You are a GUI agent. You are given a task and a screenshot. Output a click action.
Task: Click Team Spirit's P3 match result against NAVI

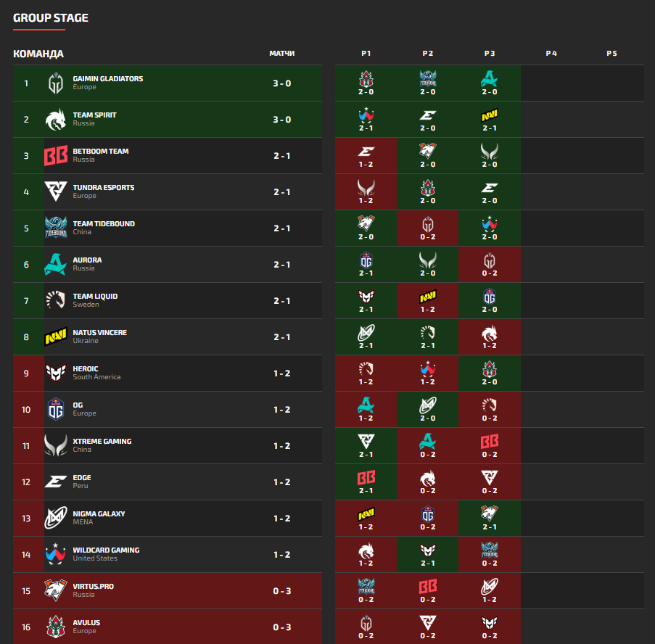489,120
